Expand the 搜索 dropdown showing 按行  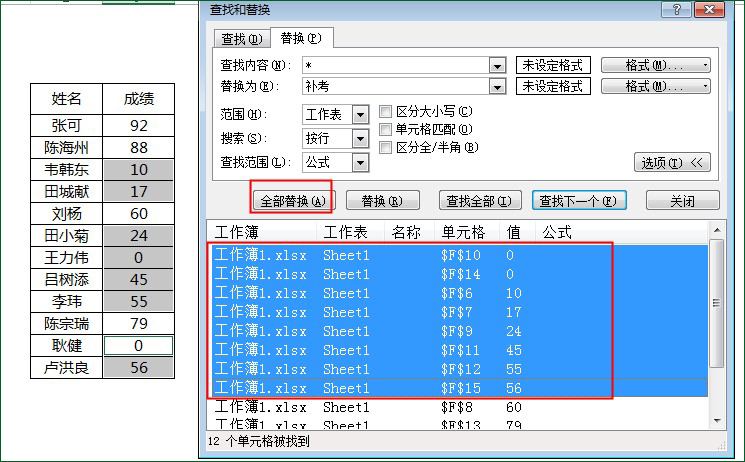click(x=360, y=138)
